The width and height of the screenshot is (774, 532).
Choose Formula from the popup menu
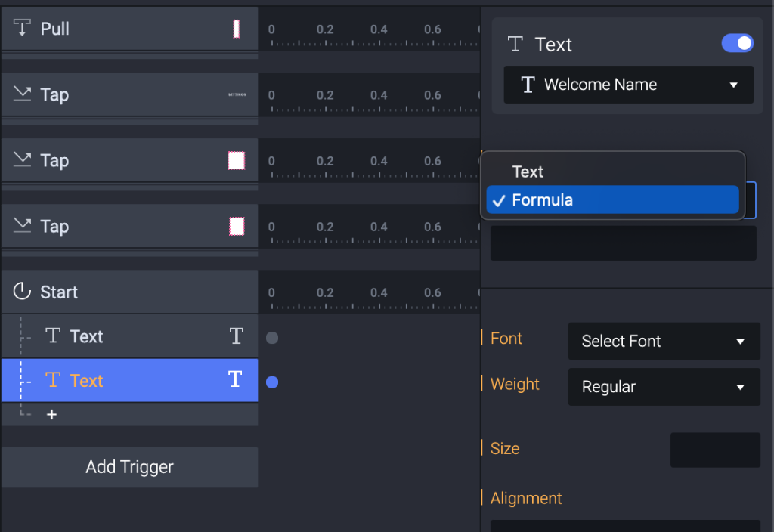point(542,200)
